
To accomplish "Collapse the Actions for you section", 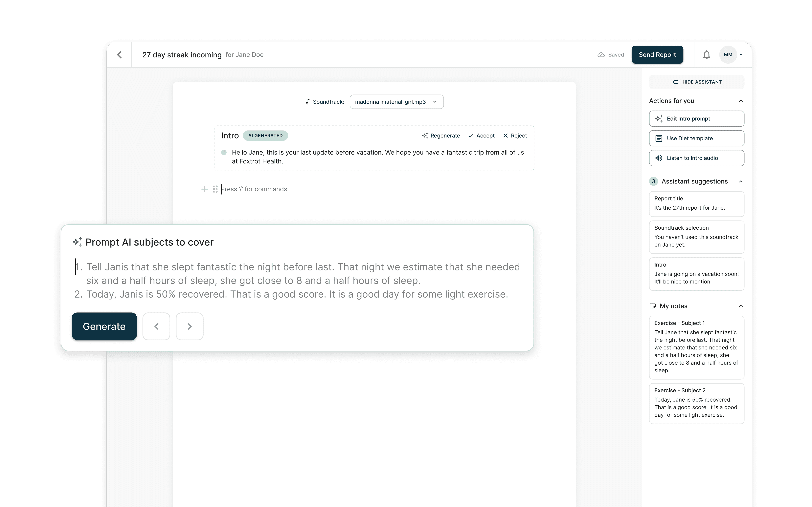I will point(740,101).
